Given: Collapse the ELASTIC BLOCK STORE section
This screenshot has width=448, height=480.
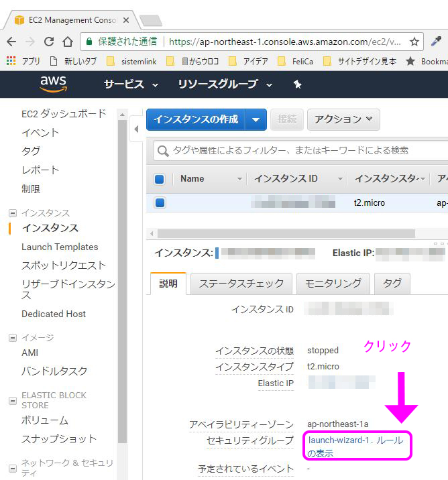Looking at the screenshot, I should click(13, 400).
